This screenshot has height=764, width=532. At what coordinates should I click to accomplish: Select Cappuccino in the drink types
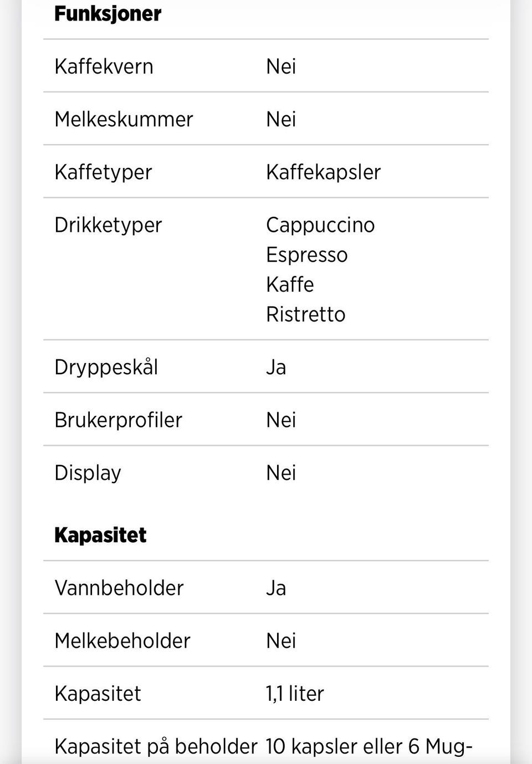coord(320,225)
